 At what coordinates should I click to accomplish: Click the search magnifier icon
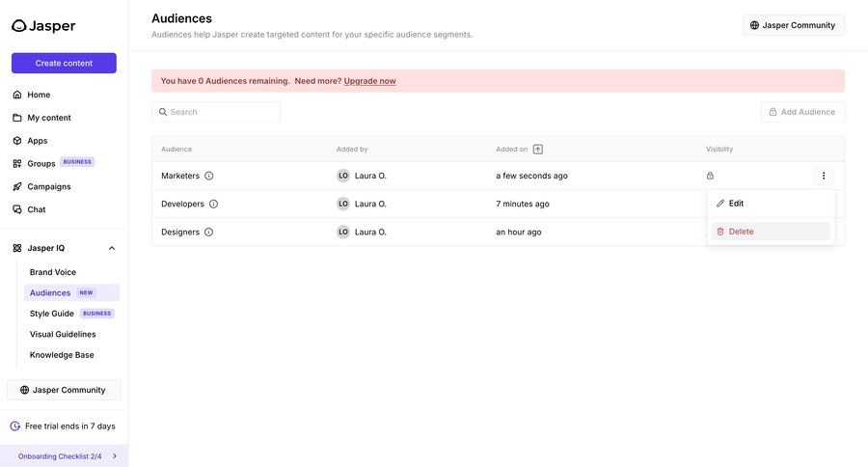(163, 112)
